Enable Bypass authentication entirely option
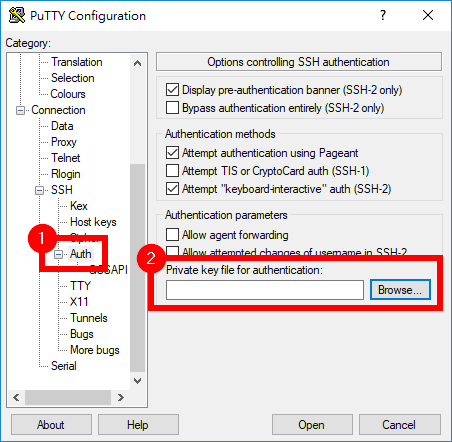The image size is (452, 442). pos(172,108)
